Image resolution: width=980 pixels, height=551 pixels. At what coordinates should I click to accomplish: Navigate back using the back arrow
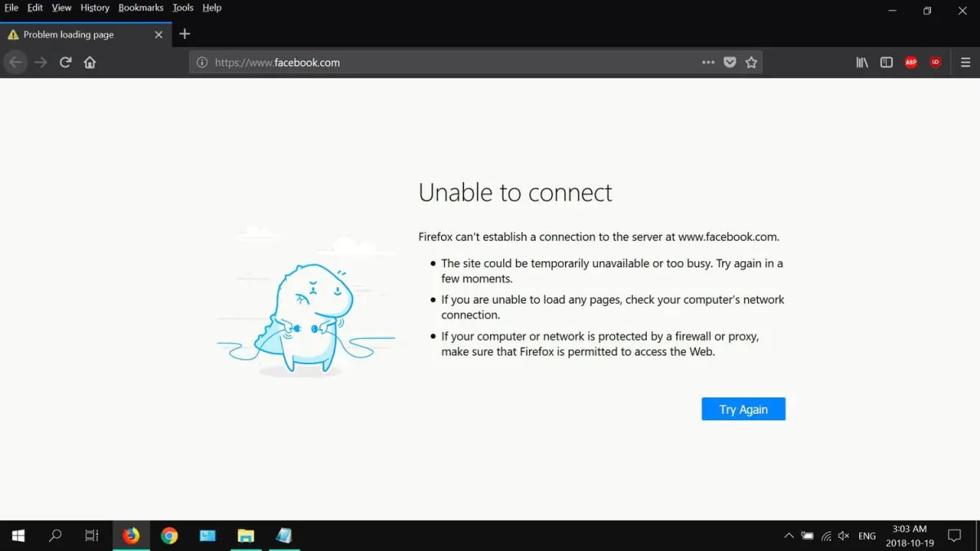(16, 61)
